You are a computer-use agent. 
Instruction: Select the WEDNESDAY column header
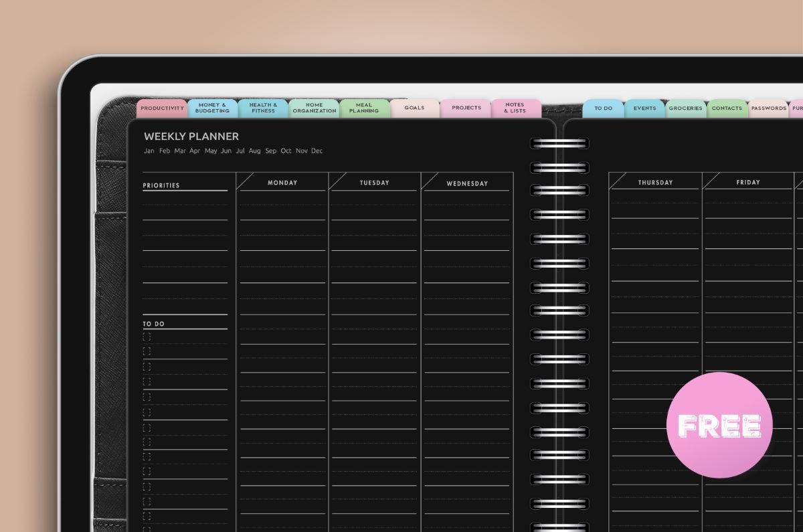coord(467,183)
